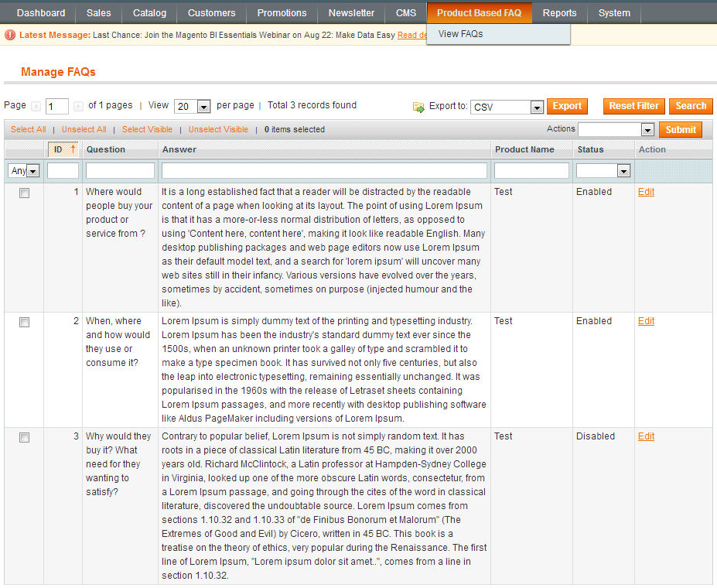Click the export icon beside Export to
The height and width of the screenshot is (588, 717).
pos(418,107)
